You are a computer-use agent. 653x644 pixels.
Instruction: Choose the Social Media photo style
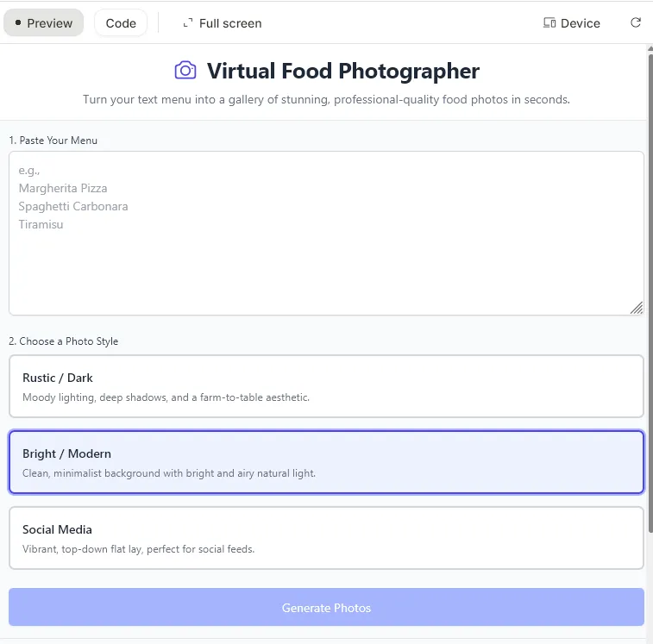pos(326,538)
